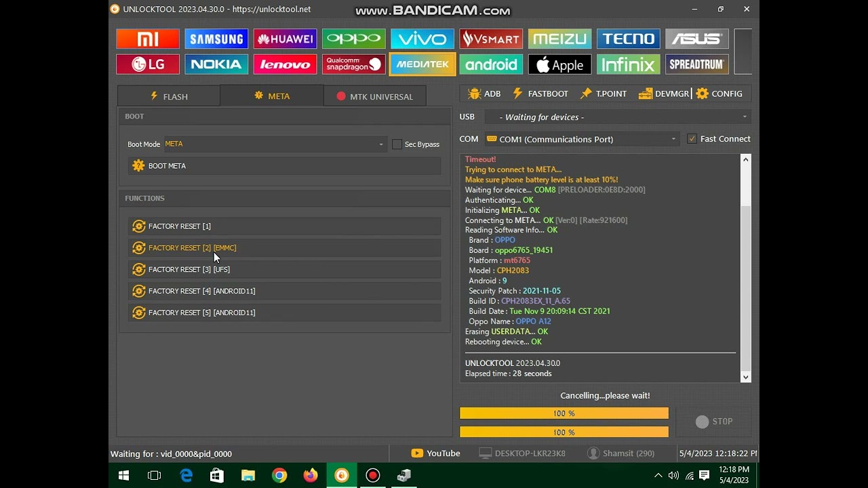Launch Google Chrome from the taskbar
This screenshot has width=868, height=488.
click(279, 476)
